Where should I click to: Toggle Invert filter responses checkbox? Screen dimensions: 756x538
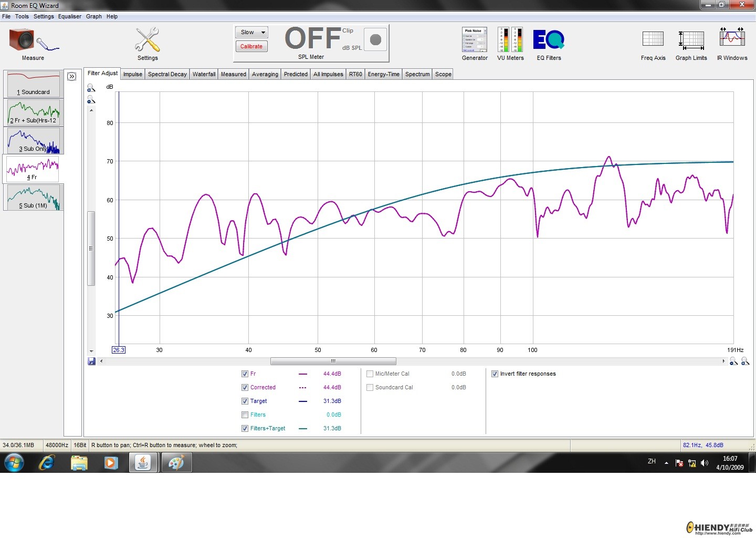coord(495,374)
